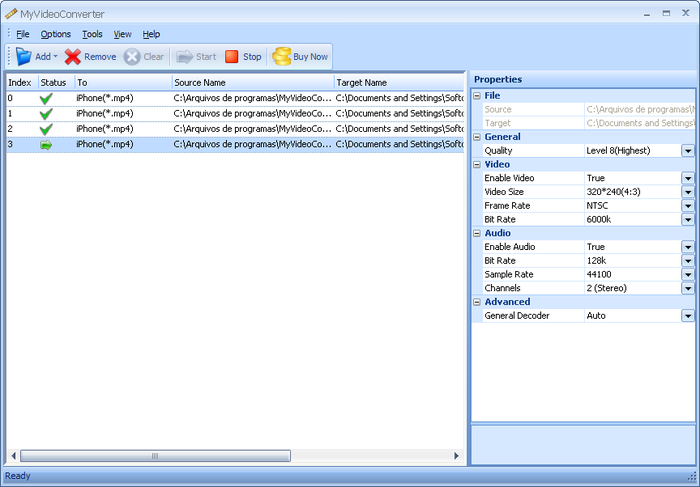The width and height of the screenshot is (700, 487).
Task: Open the View menu
Action: coord(122,34)
